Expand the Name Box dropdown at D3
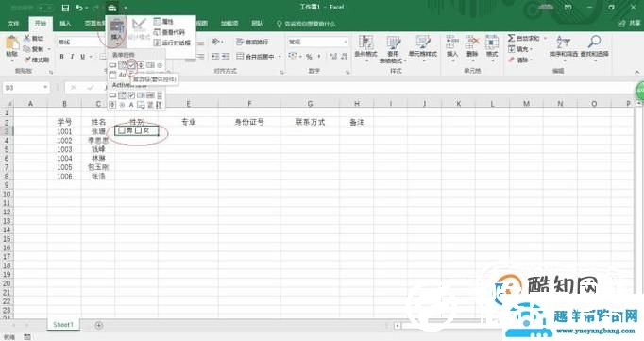 click(45, 88)
